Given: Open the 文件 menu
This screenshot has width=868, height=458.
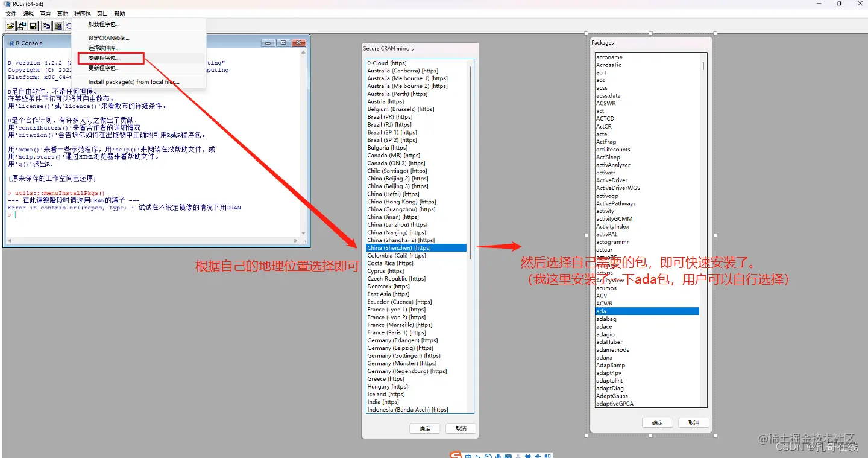Looking at the screenshot, I should pos(11,13).
